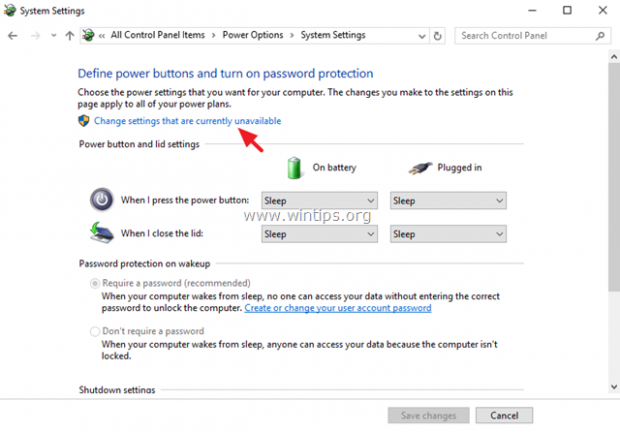Viewport: 620px width, 432px height.
Task: Click the power button icon
Action: pyautogui.click(x=103, y=200)
